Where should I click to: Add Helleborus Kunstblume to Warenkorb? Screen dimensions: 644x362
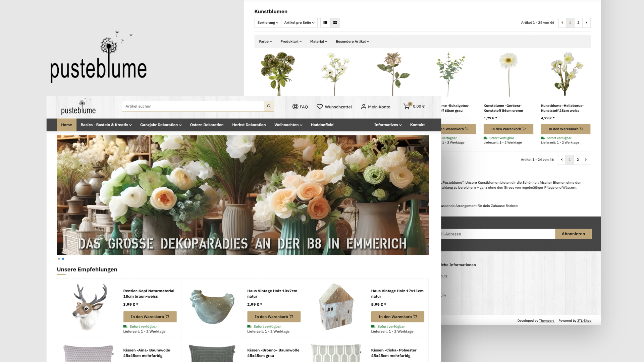pos(566,129)
